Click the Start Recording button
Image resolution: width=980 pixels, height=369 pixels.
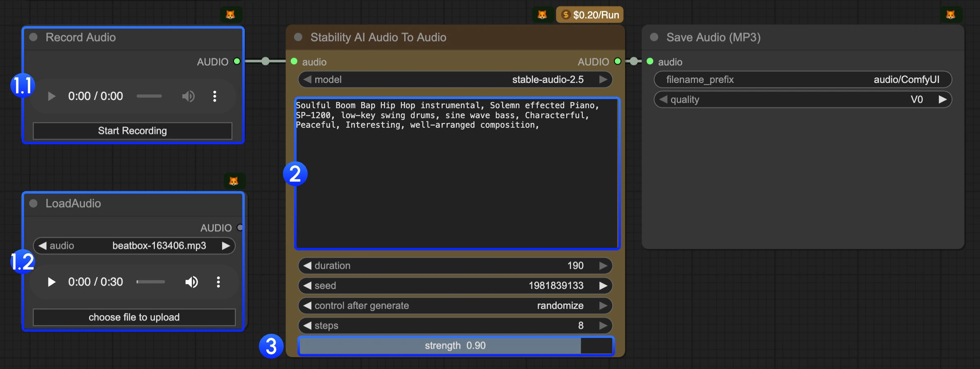pos(133,131)
